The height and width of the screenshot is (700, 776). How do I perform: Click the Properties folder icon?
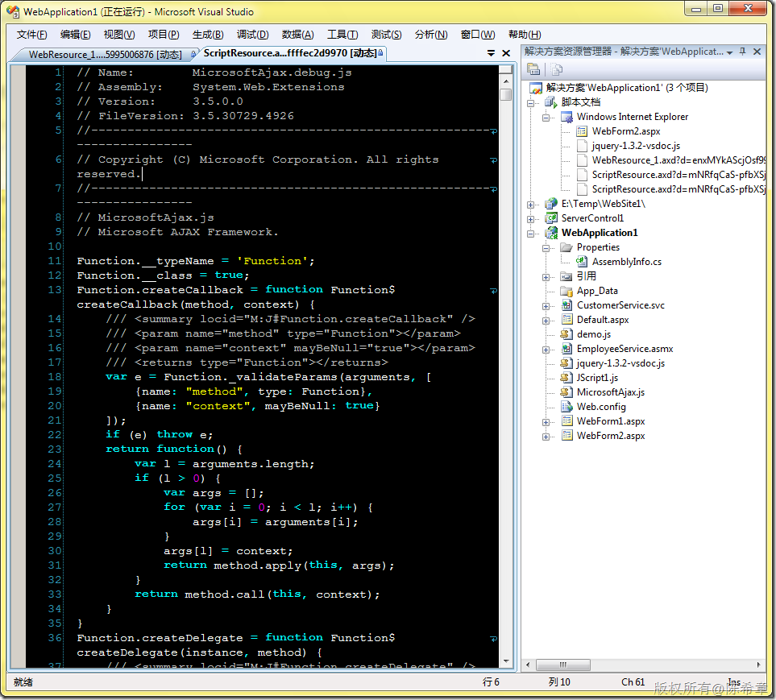pyautogui.click(x=566, y=247)
